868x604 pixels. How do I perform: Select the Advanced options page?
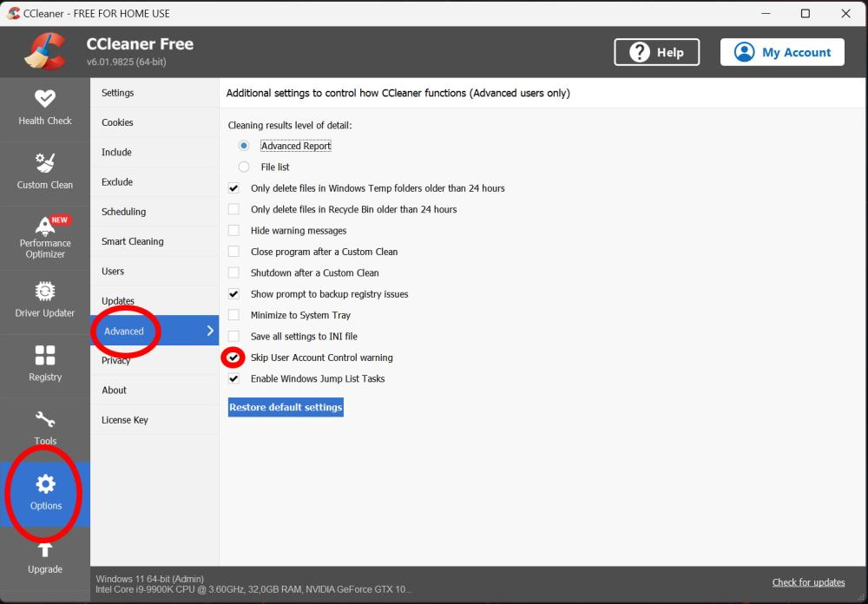(x=155, y=331)
